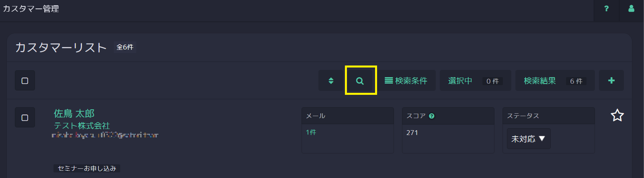Screen dimensions: 644x178
Task: Open the help question mark icon
Action: coord(606,8)
